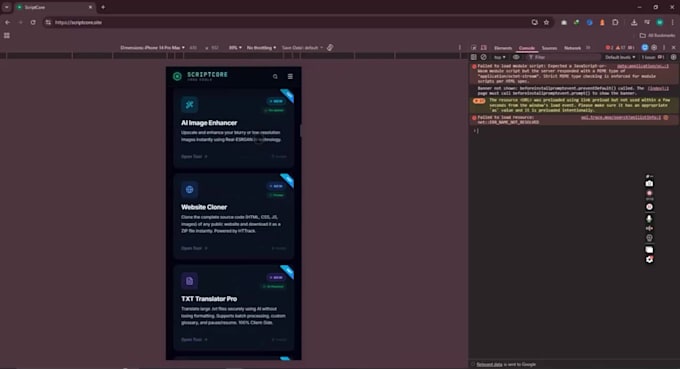
Task: Click Open Tool link on TXT Translator Pro card
Action: (194, 340)
